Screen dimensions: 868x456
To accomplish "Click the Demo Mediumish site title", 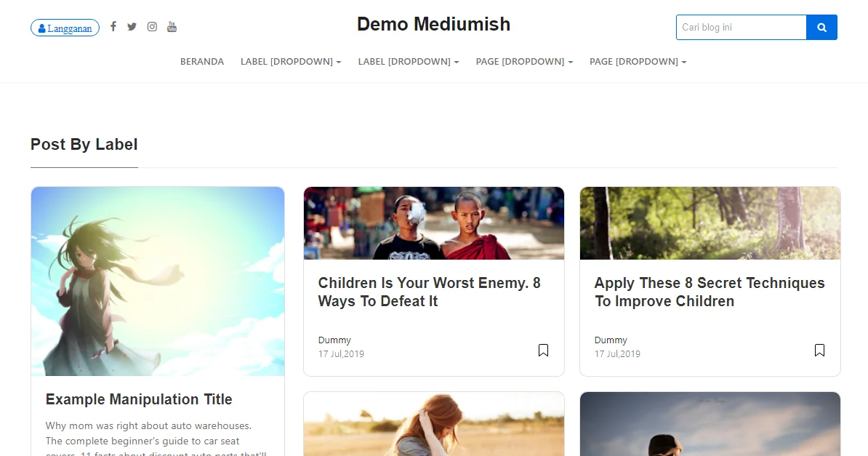I will point(433,25).
